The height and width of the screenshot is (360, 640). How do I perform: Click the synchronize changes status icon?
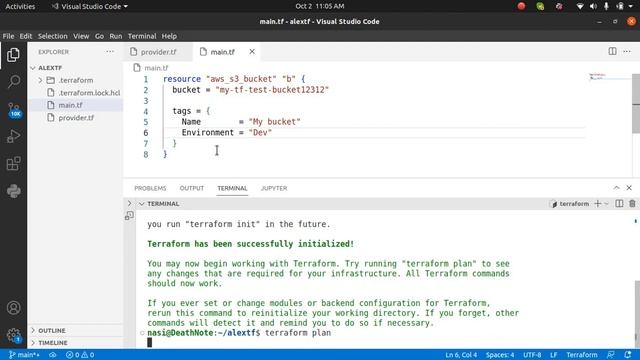pyautogui.click(x=53, y=355)
